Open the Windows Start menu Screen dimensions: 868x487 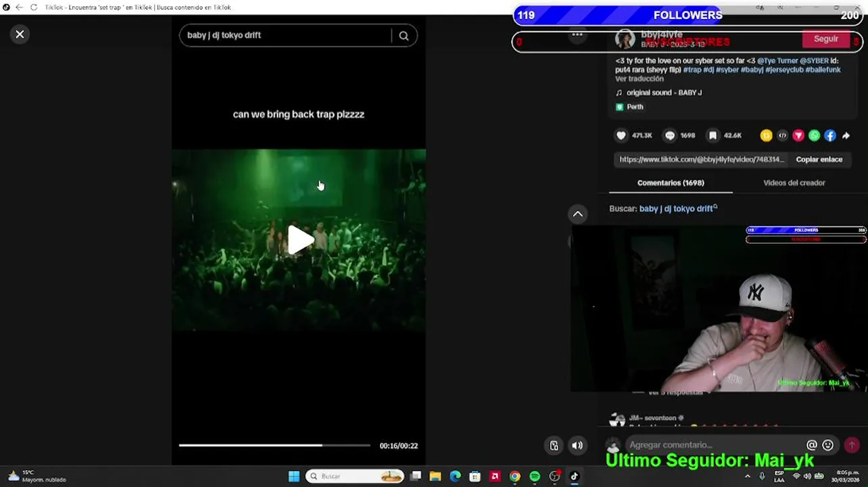pos(294,476)
